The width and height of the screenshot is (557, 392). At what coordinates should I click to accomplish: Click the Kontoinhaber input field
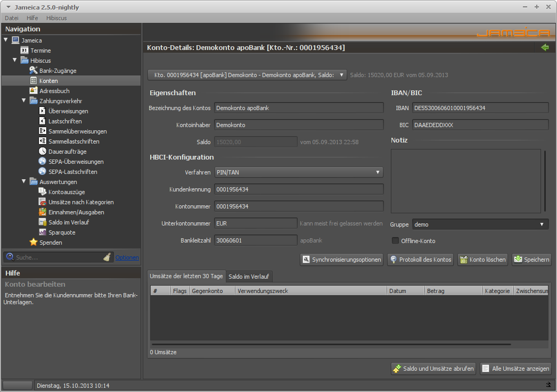299,125
